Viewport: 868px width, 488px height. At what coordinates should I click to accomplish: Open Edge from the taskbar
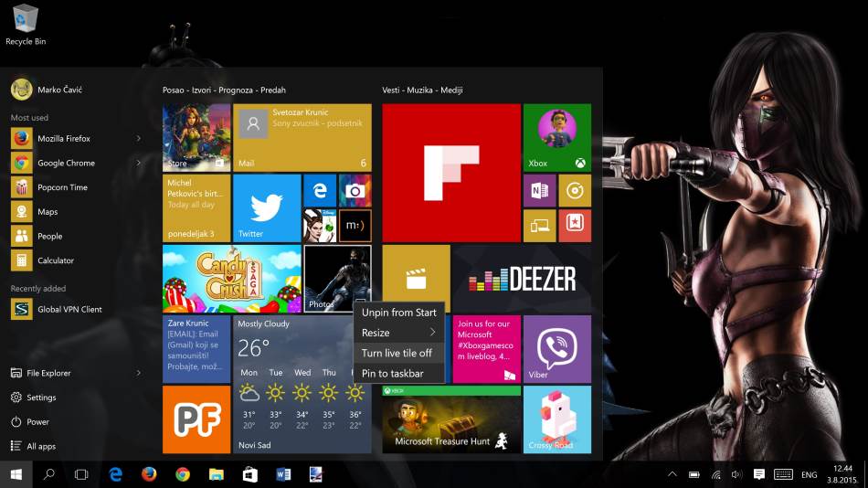click(x=115, y=474)
